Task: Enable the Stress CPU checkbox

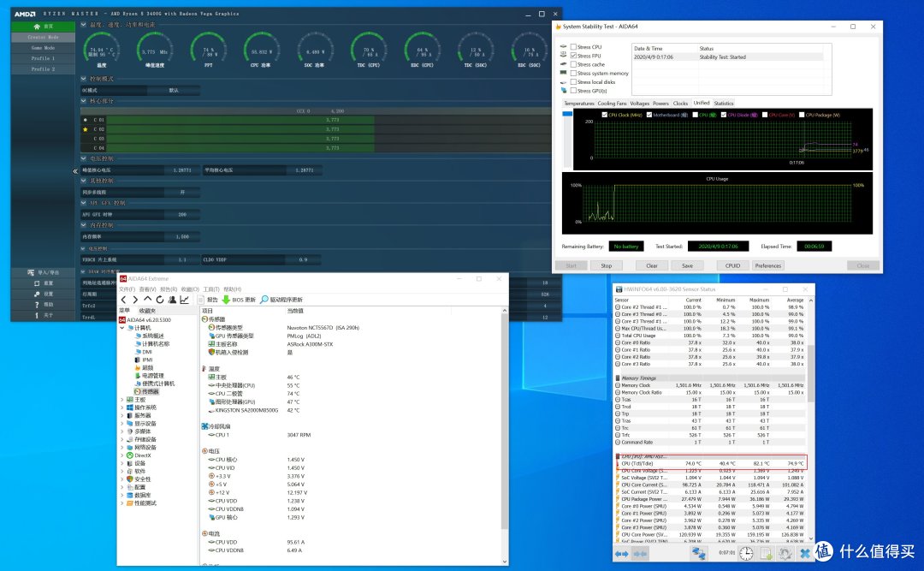Action: (573, 46)
